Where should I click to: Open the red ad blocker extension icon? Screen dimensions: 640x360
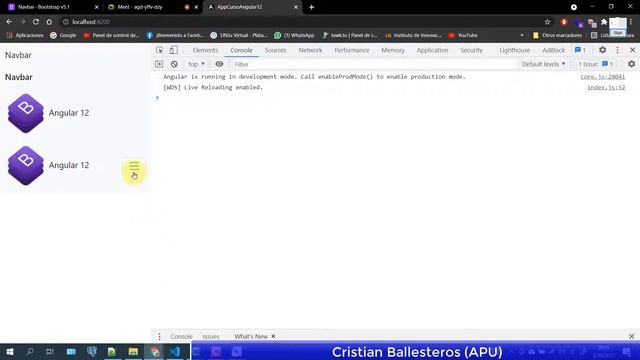[x=564, y=22]
